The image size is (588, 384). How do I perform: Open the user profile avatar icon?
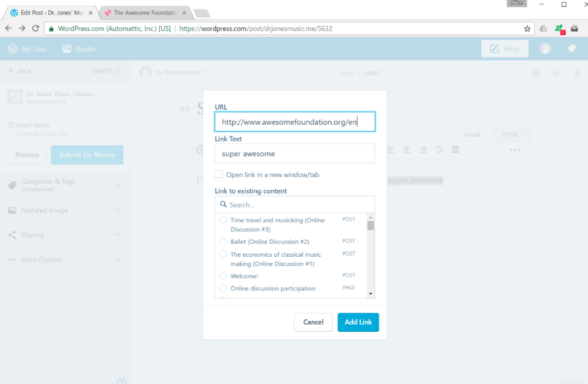(545, 49)
